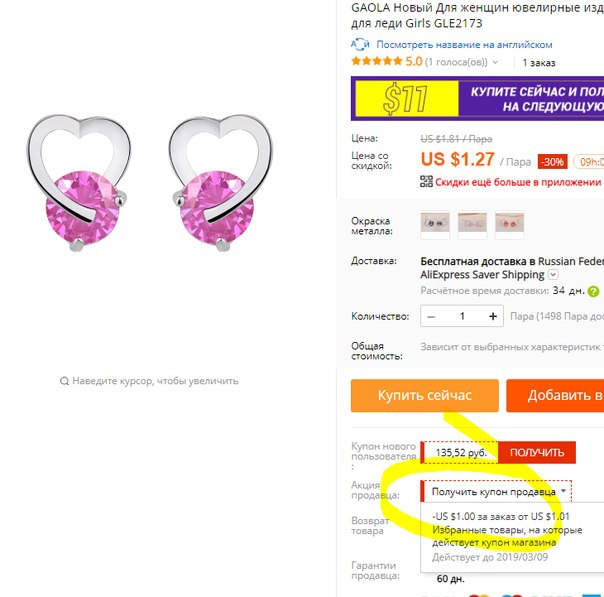The image size is (604, 597).
Task: Click the $11 promotional banner
Action: 477,99
